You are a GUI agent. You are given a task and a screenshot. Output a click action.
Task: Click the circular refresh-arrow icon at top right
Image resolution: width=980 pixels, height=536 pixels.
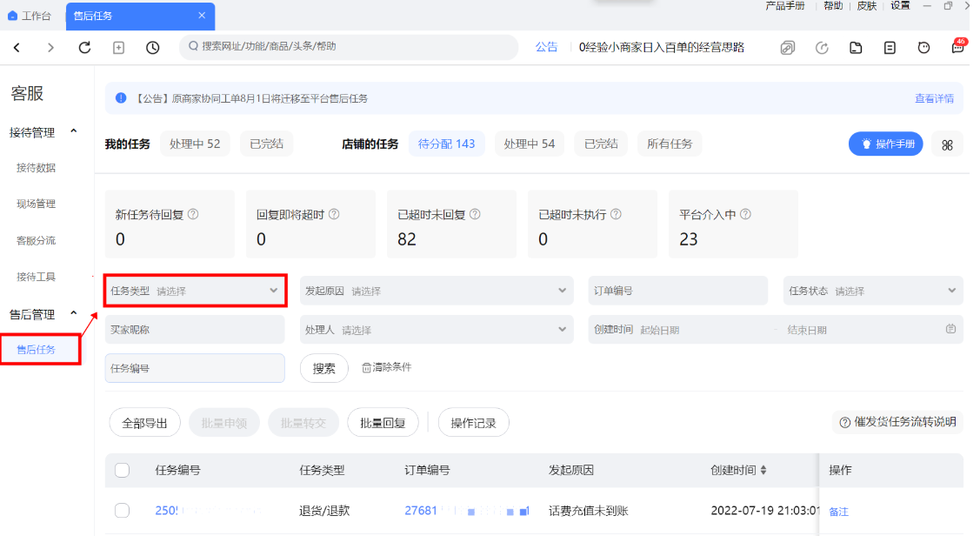822,48
